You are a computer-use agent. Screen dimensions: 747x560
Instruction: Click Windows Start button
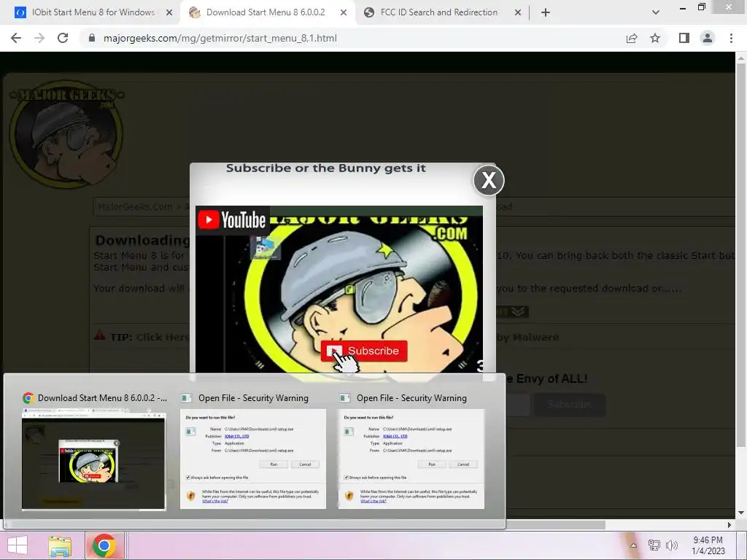pos(18,545)
